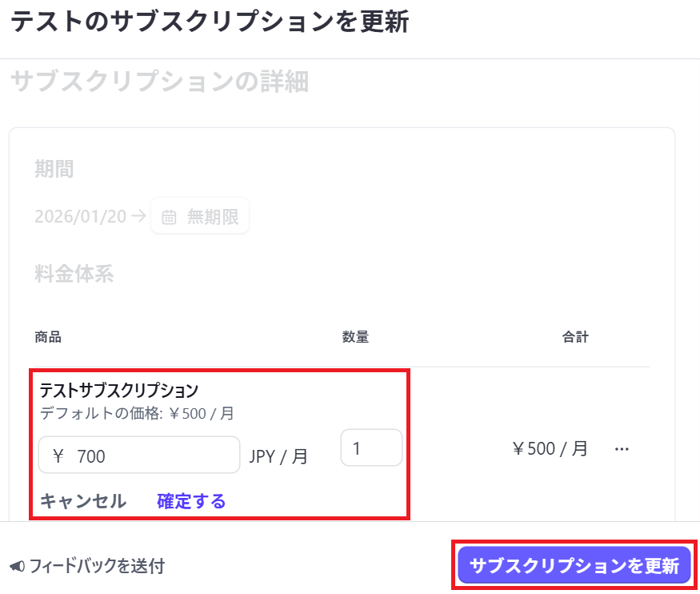Image resolution: width=700 pixels, height=594 pixels.
Task: Click キャンセル to discard the price edit
Action: pos(83,501)
